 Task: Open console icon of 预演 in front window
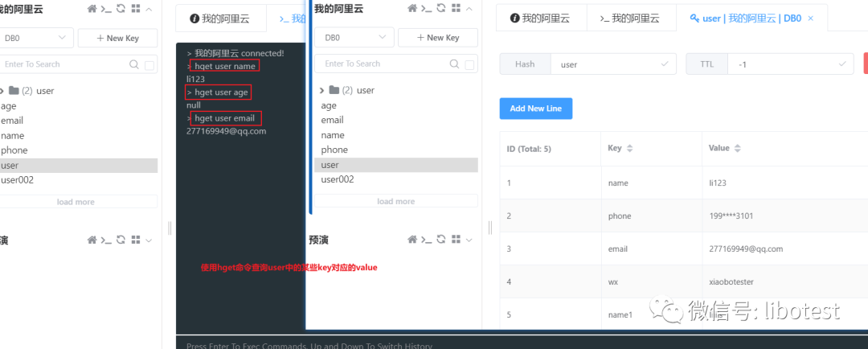[426, 240]
